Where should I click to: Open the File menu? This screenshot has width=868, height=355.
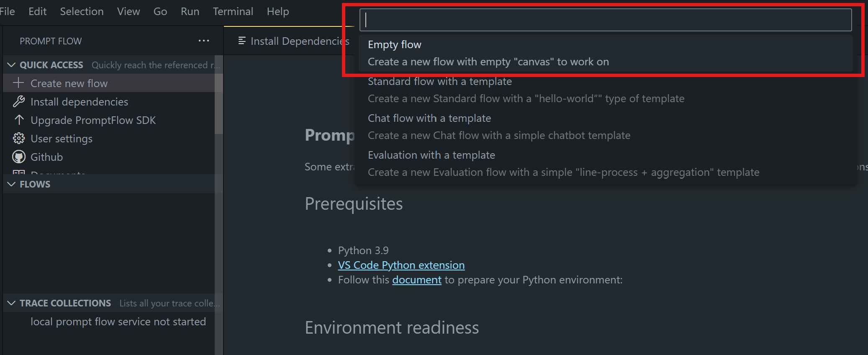pyautogui.click(x=7, y=11)
